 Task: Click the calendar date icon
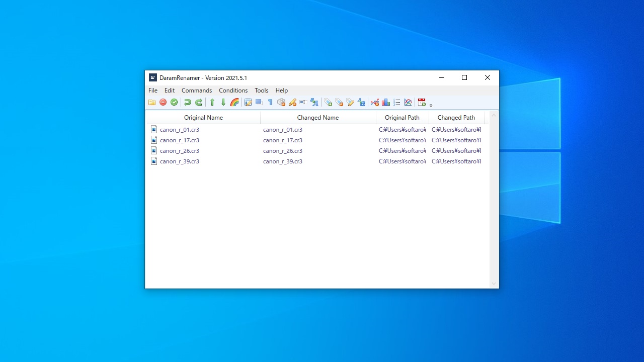(x=422, y=103)
